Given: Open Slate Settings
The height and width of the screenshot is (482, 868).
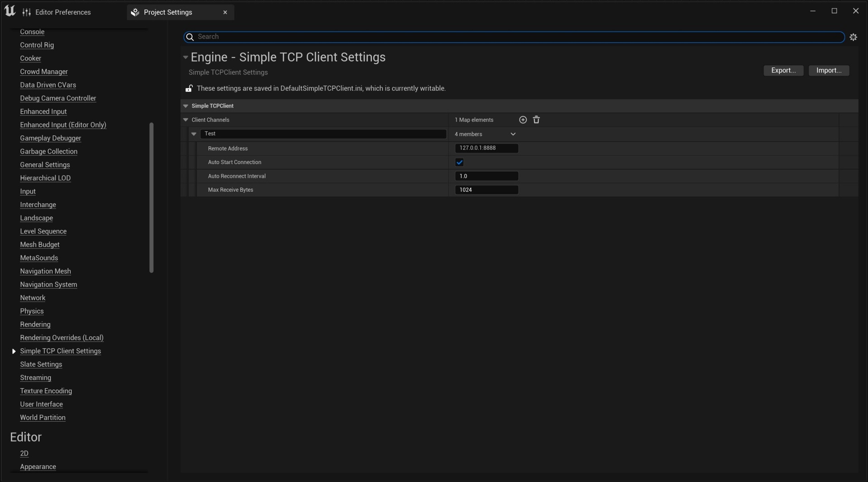Looking at the screenshot, I should pyautogui.click(x=41, y=364).
